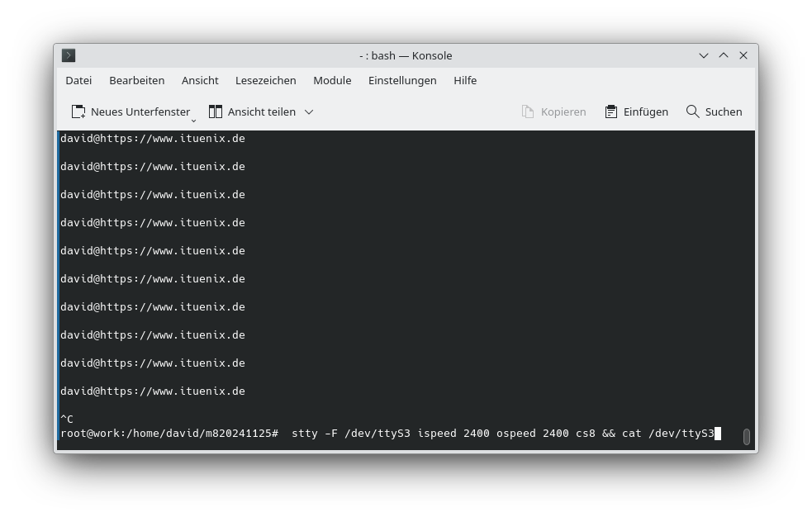
Task: Click the Ansicht teilen button label
Action: pyautogui.click(x=260, y=111)
